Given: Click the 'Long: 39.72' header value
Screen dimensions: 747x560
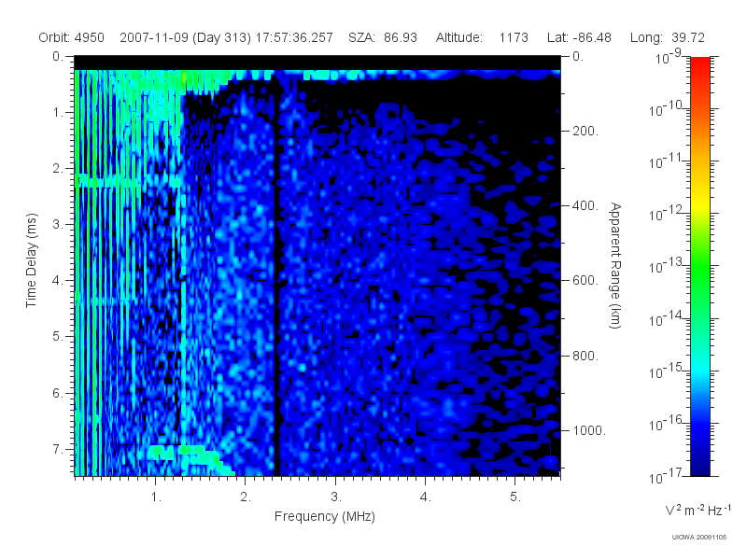Looking at the screenshot, I should (x=667, y=37).
